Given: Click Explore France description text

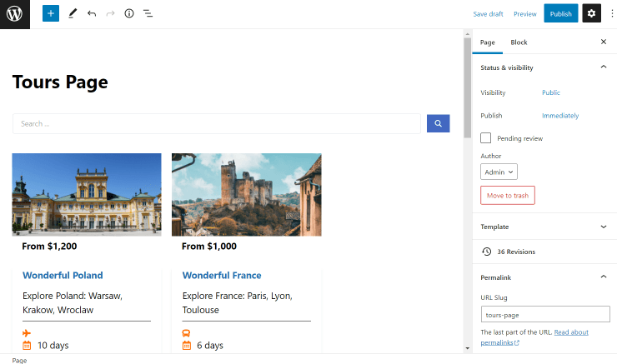Looking at the screenshot, I should (238, 302).
